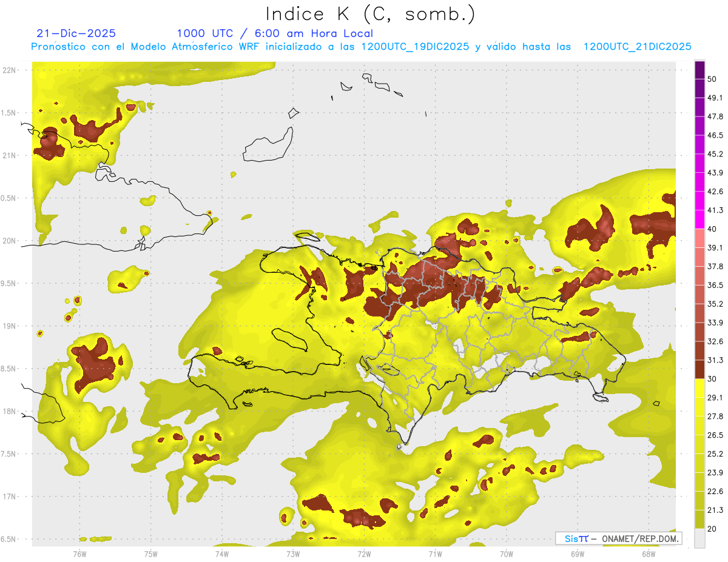Click the latitude label '21N'
This screenshot has height=562, width=728.
click(x=9, y=155)
